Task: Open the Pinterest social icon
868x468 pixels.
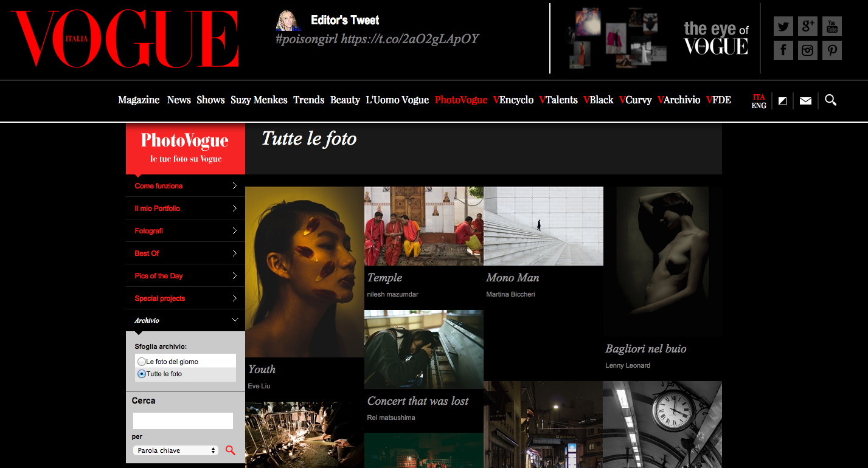Action: [x=832, y=50]
